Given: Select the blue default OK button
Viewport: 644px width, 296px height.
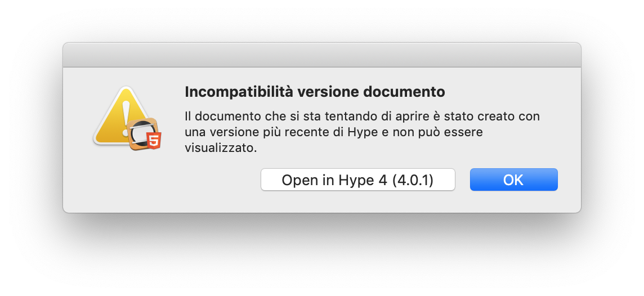Looking at the screenshot, I should (x=513, y=180).
